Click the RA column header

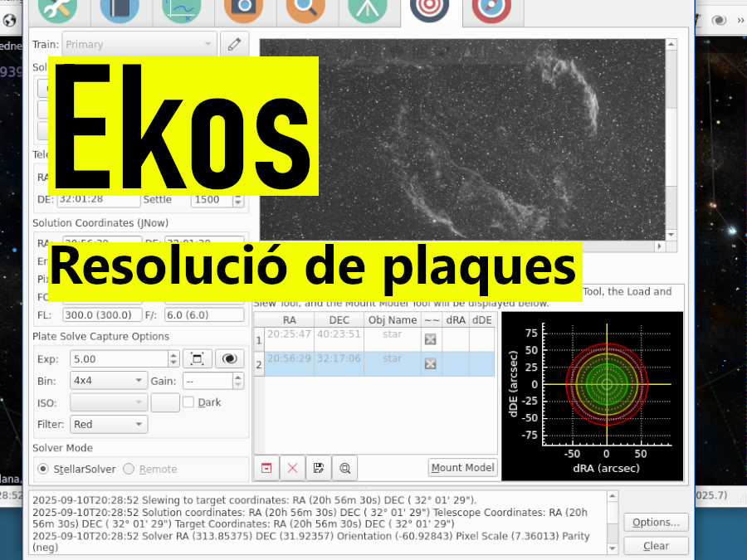289,320
